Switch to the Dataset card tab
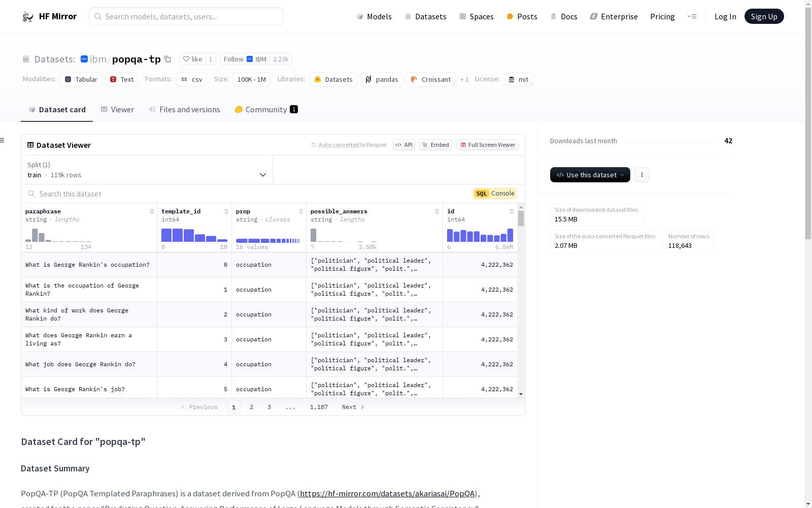This screenshot has width=812, height=508. coord(57,110)
